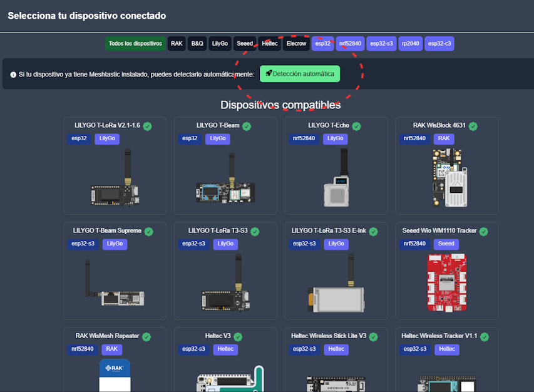The height and width of the screenshot is (392, 534).
Task: Click green checkmark on RAK WisBlock 4631
Action: tap(473, 126)
